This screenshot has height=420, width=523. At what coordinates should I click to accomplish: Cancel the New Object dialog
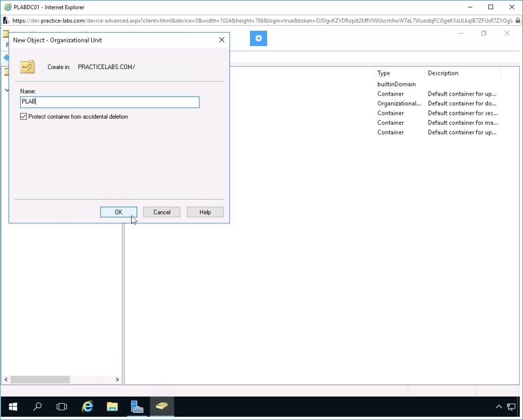point(162,212)
